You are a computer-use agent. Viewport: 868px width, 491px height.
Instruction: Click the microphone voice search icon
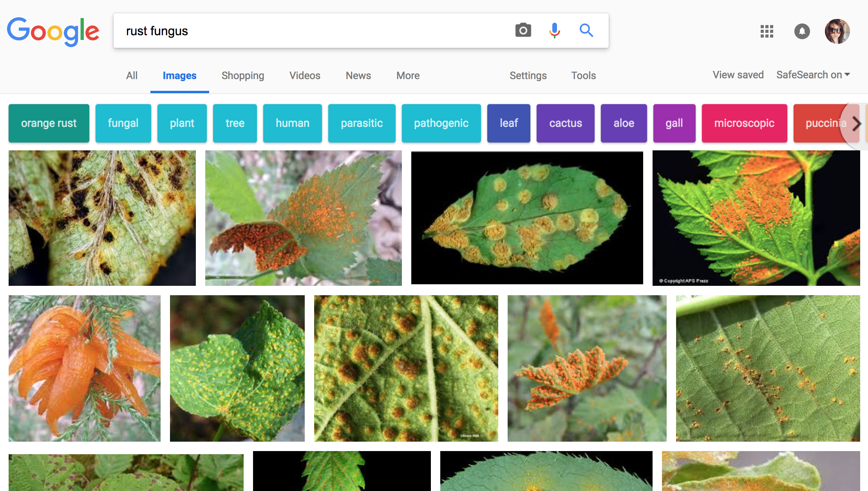(x=554, y=30)
